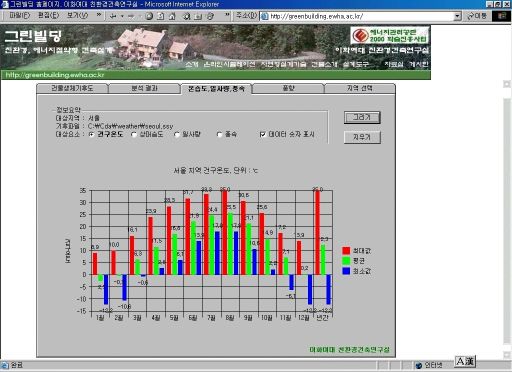Viewport: 512px width, 372px height.
Task: Expand the address bar dropdown arrow
Action: [x=457, y=16]
